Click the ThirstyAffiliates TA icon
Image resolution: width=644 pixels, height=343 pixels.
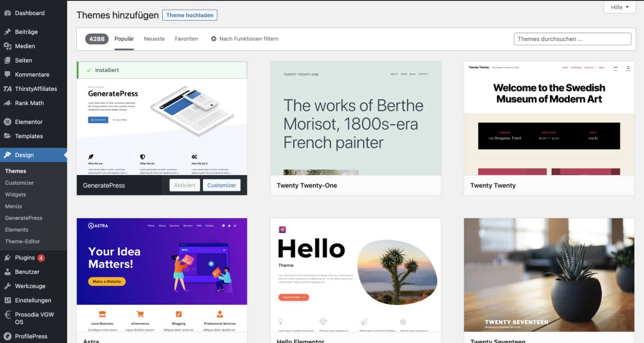click(x=7, y=89)
